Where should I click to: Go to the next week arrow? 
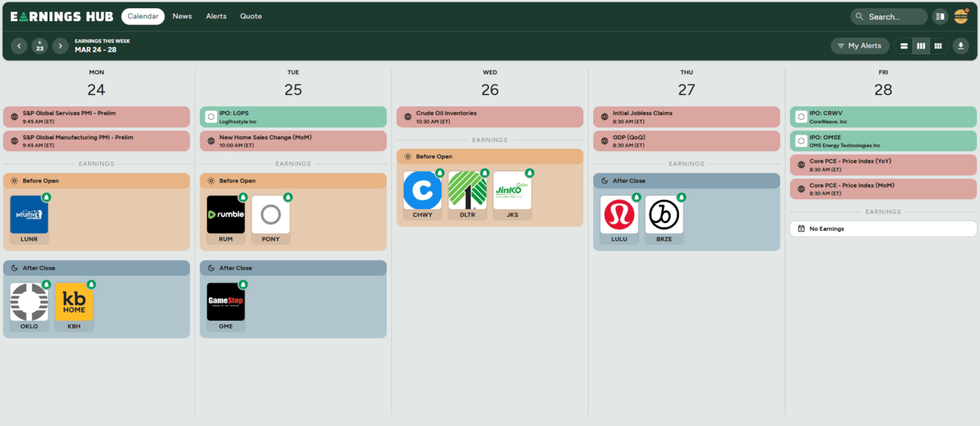tap(61, 46)
